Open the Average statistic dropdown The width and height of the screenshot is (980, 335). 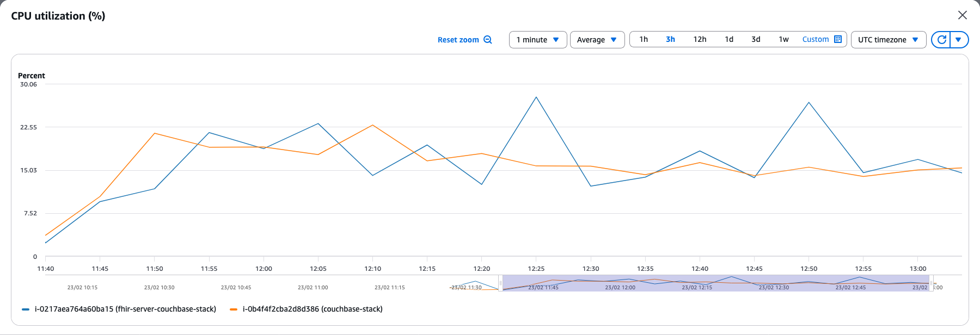(x=597, y=40)
